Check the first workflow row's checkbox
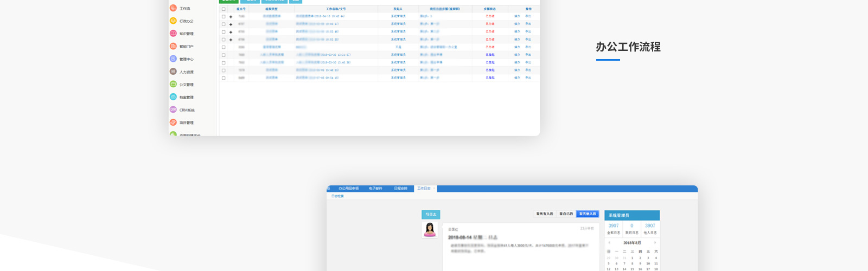Viewport: 868px width, 271px height. pyautogui.click(x=224, y=17)
